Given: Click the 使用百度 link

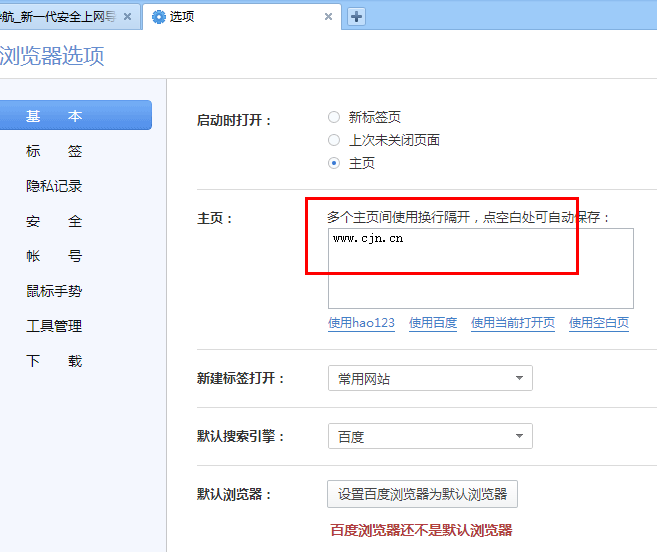Looking at the screenshot, I should tap(433, 323).
